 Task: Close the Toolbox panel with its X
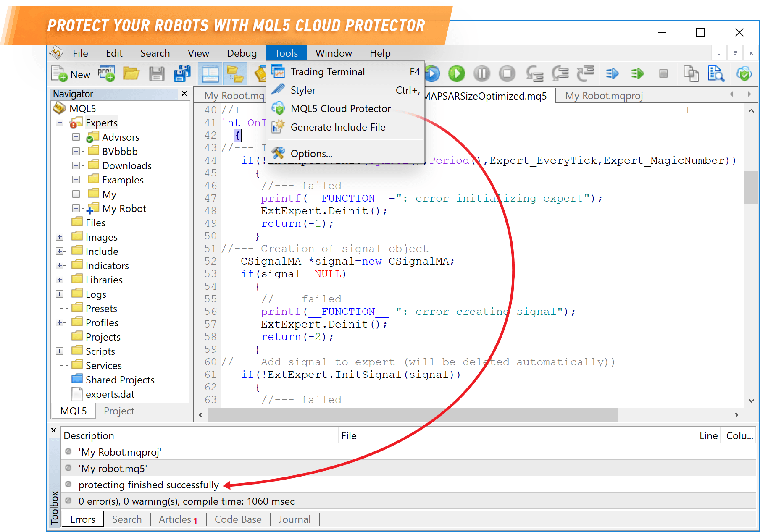[53, 430]
